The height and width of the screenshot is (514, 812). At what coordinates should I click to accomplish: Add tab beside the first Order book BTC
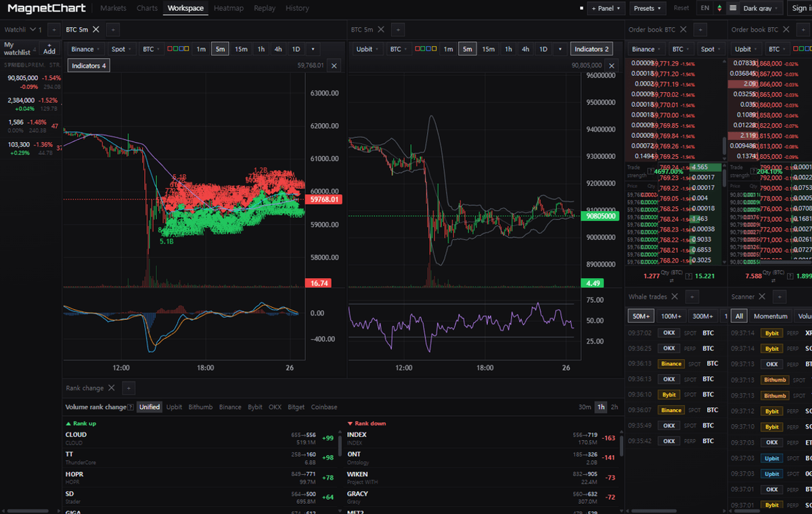[x=700, y=30]
